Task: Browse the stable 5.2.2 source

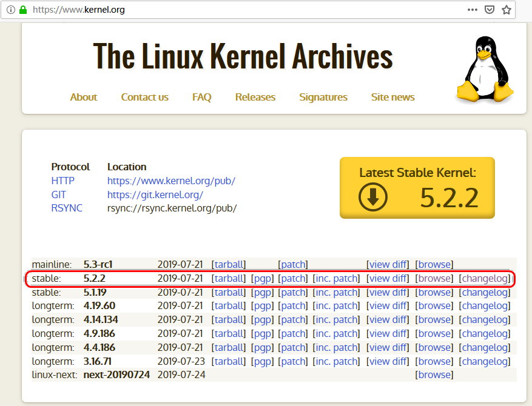Action: pos(434,278)
